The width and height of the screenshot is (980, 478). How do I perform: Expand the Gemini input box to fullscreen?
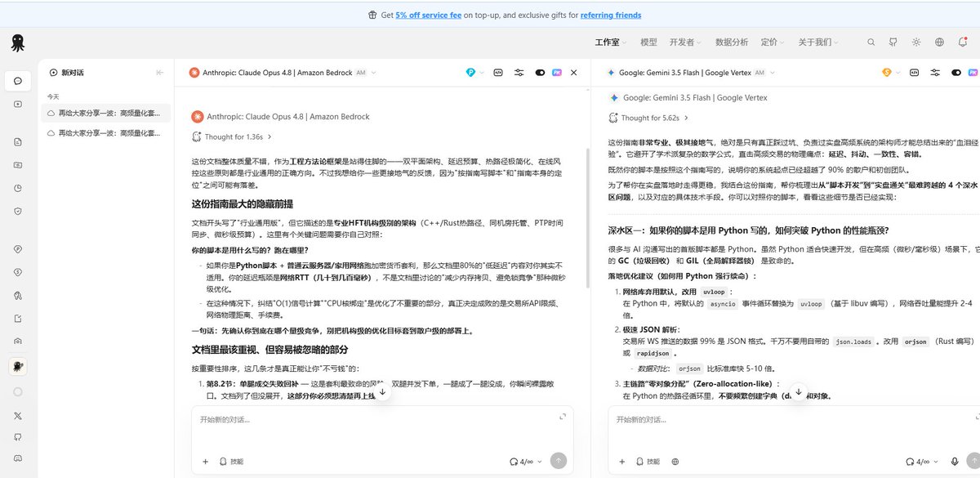click(x=978, y=417)
